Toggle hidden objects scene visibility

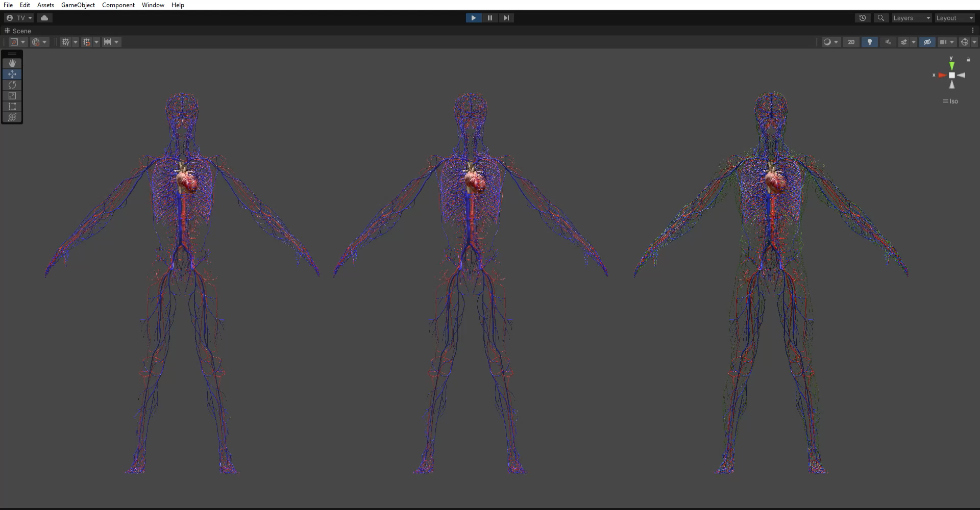[927, 42]
